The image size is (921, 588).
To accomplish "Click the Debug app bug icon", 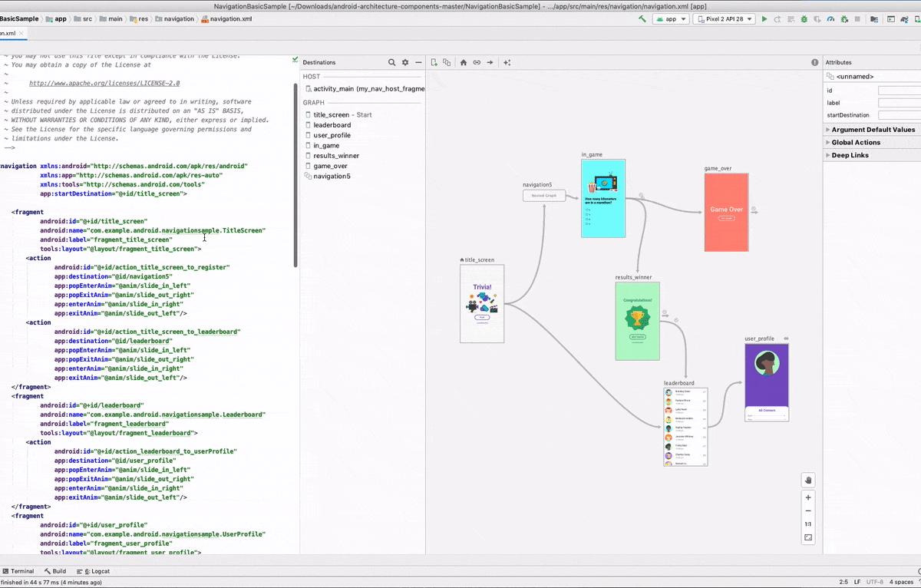I will [804, 19].
